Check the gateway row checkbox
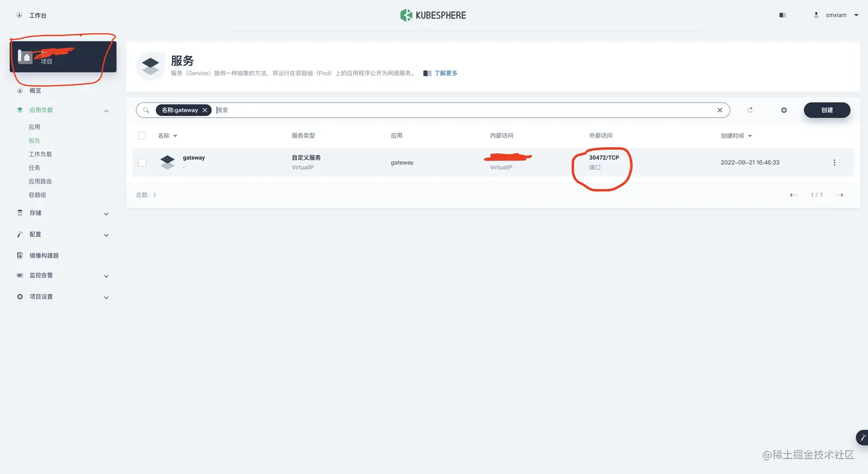 click(142, 163)
